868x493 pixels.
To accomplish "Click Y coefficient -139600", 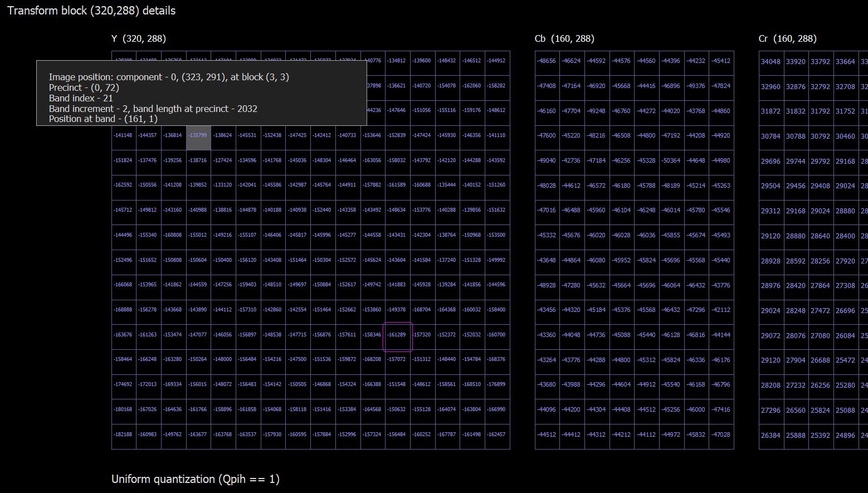I will [x=422, y=61].
